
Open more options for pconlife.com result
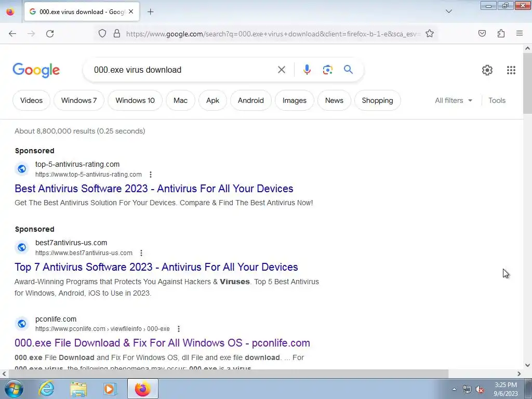179,329
